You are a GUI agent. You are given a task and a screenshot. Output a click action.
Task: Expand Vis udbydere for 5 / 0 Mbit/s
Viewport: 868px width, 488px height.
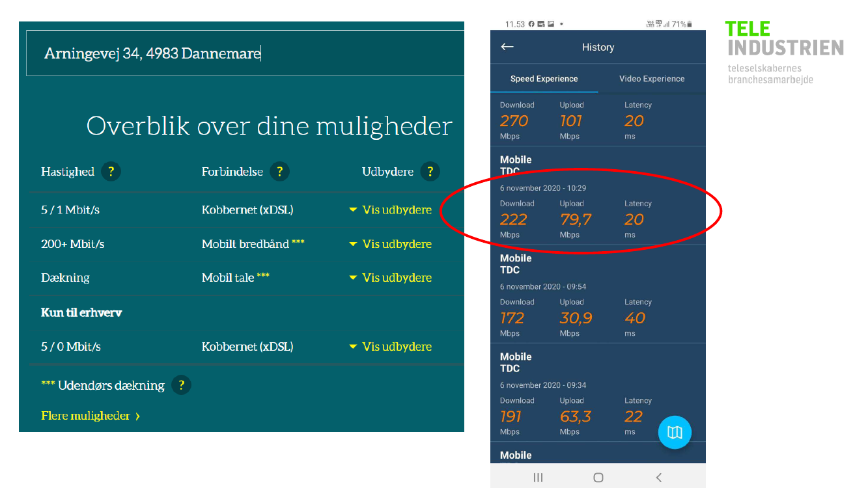tap(390, 347)
